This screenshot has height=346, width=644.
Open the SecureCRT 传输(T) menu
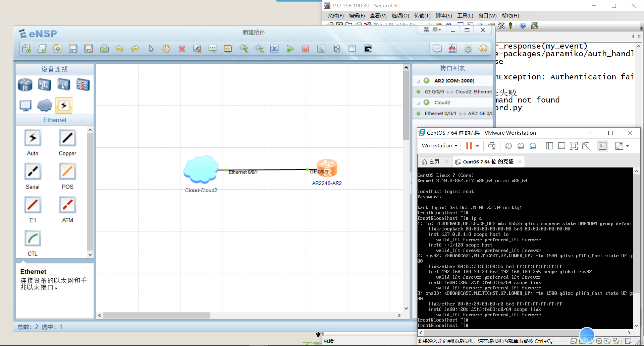422,16
